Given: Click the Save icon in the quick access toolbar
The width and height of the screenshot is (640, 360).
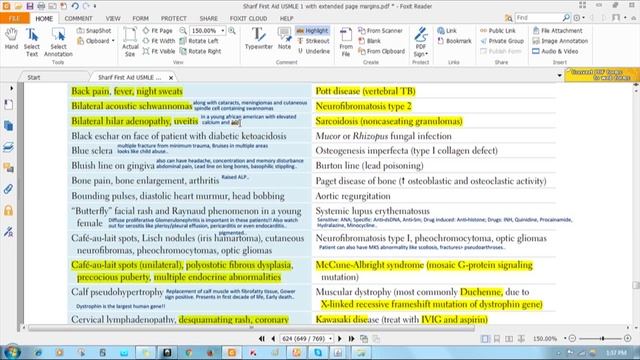Looking at the screenshot, I should click(x=30, y=6).
